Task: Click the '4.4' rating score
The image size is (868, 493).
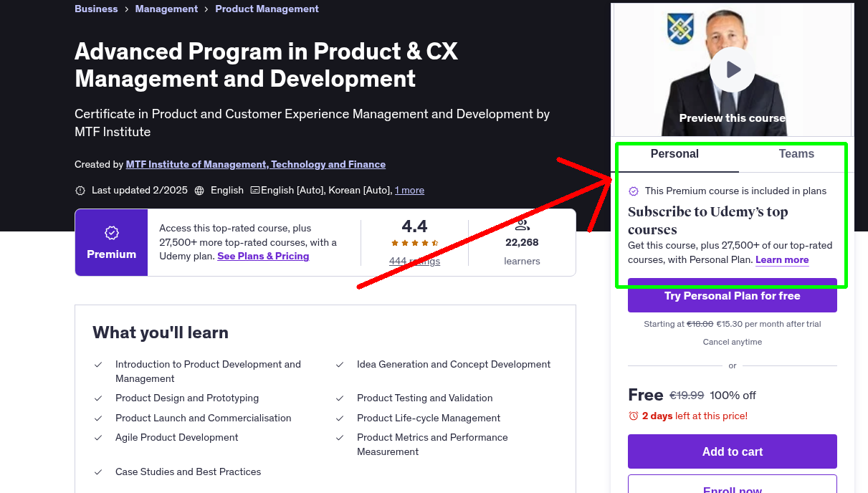Action: 414,226
